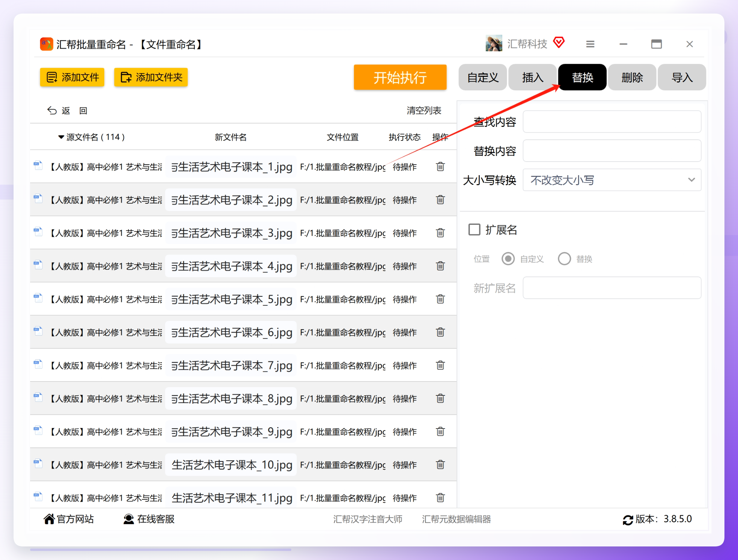Image resolution: width=738 pixels, height=560 pixels.
Task: Delete row ending _5.jpg with trash icon
Action: [x=440, y=299]
